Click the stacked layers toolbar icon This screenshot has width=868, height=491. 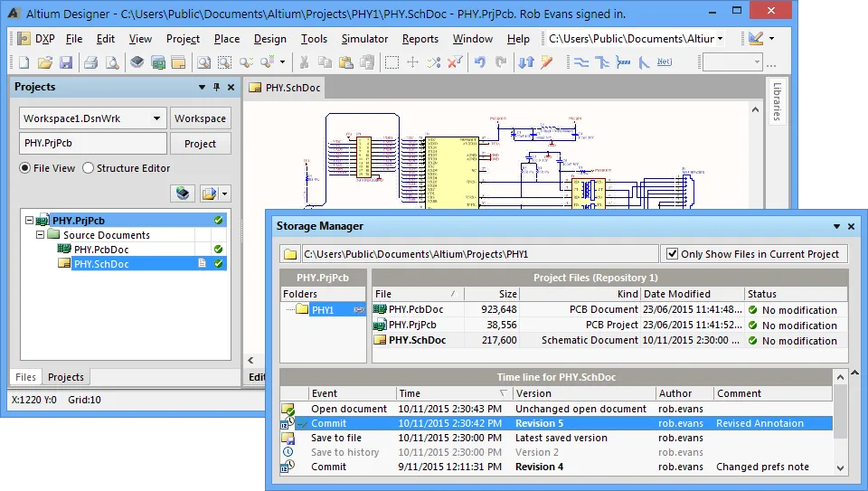pyautogui.click(x=137, y=62)
